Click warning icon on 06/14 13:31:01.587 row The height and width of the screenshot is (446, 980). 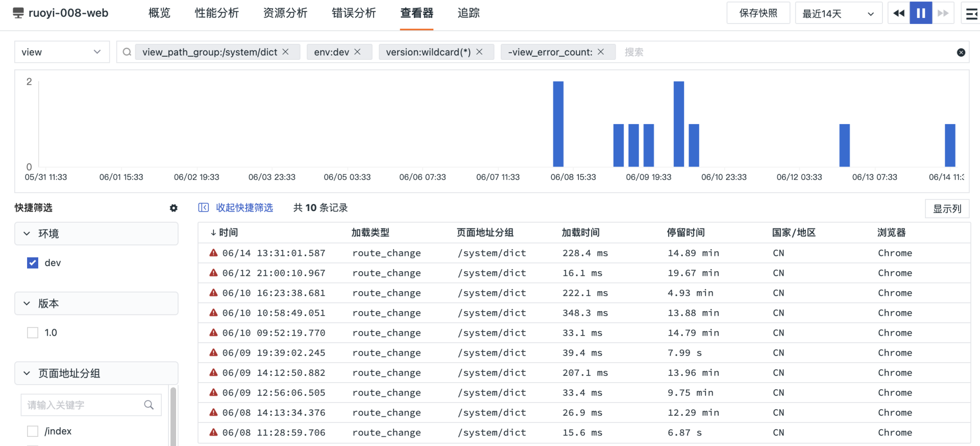213,253
